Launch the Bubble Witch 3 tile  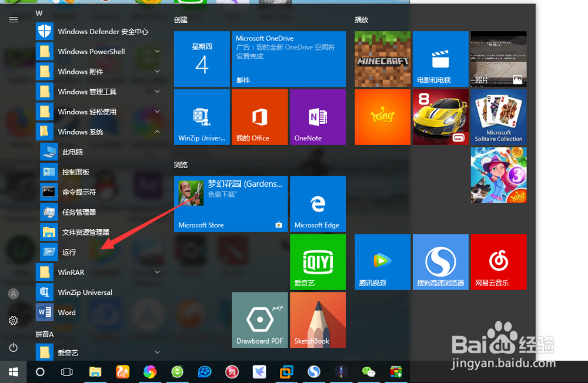pos(499,175)
